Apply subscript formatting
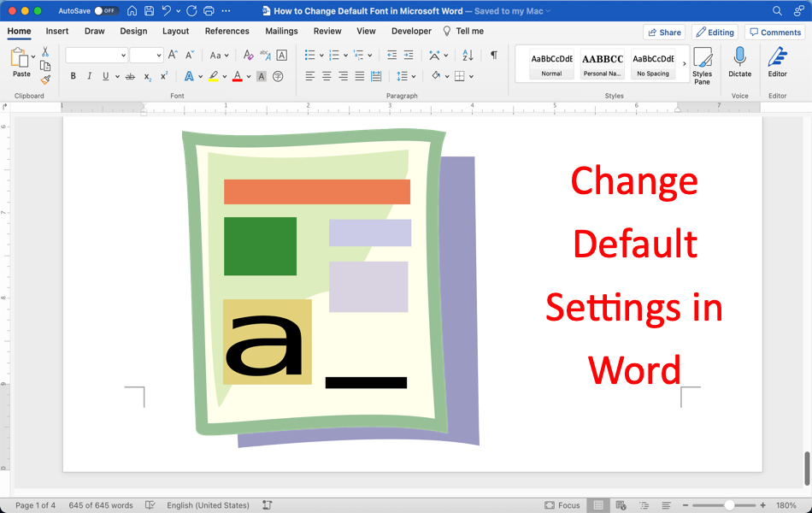 point(148,77)
